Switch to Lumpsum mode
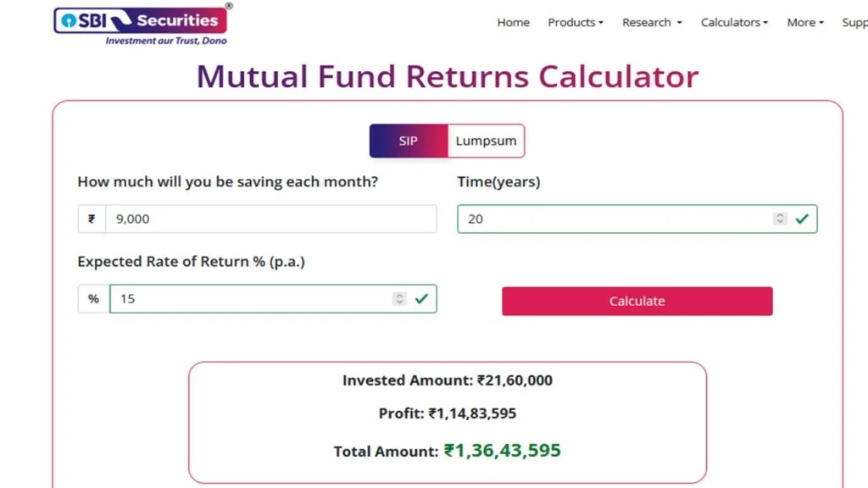 [486, 141]
